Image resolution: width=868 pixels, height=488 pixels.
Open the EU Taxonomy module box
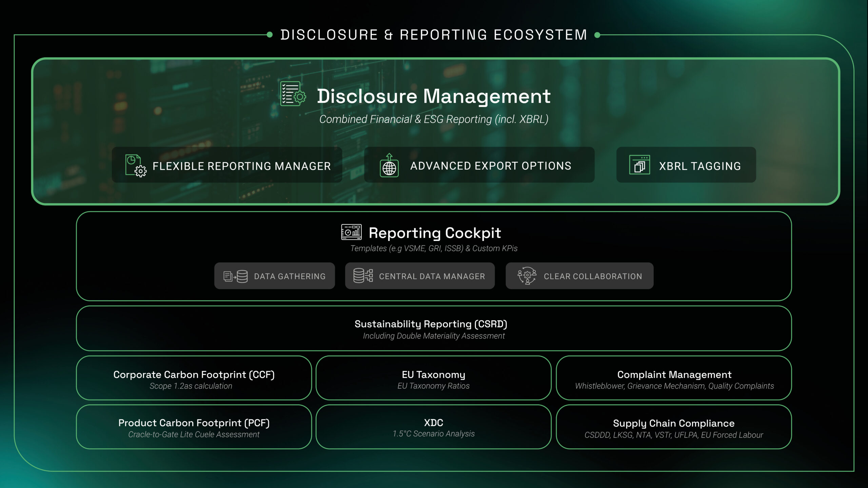coord(433,378)
